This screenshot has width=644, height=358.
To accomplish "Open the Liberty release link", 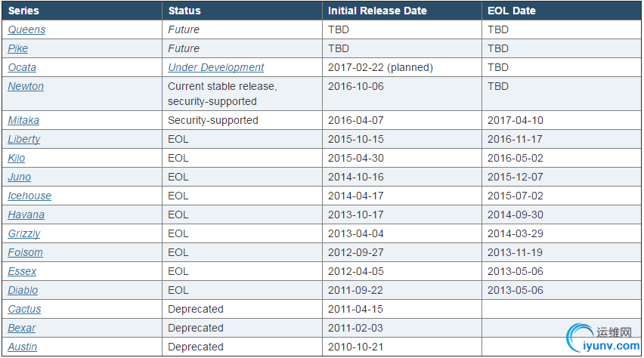I will pos(24,139).
